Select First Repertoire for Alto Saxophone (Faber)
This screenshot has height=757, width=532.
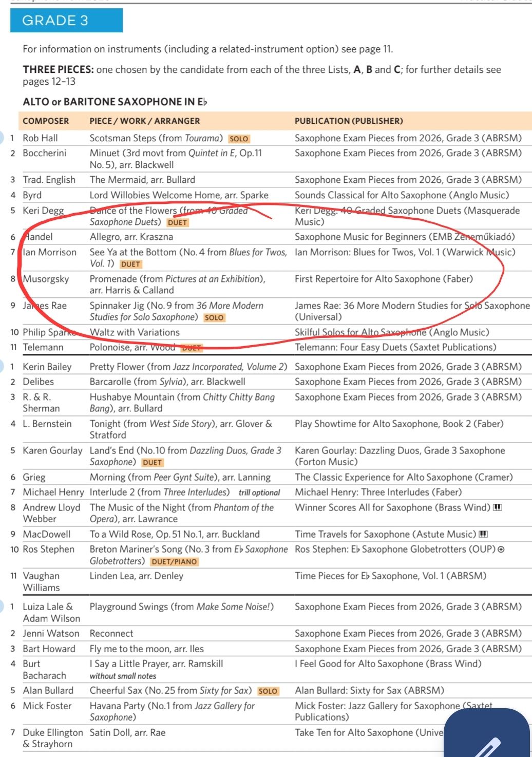tap(384, 279)
